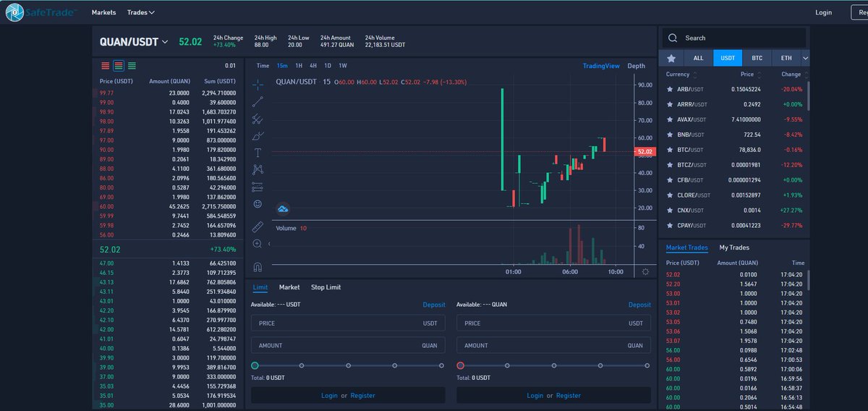Favorite the ARB/USDT pair star

[x=670, y=89]
